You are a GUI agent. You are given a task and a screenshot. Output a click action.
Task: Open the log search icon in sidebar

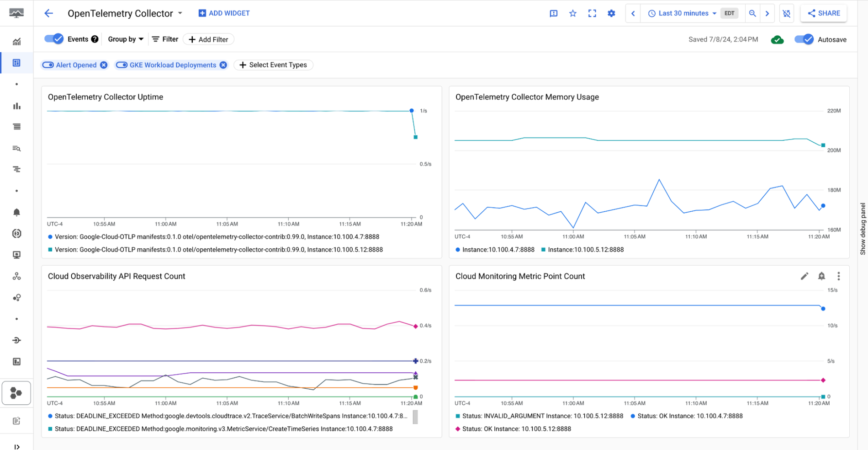coord(16,148)
